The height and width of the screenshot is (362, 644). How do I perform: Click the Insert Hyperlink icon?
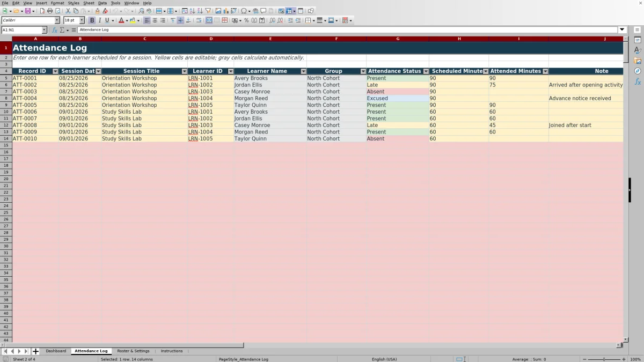tap(255, 11)
